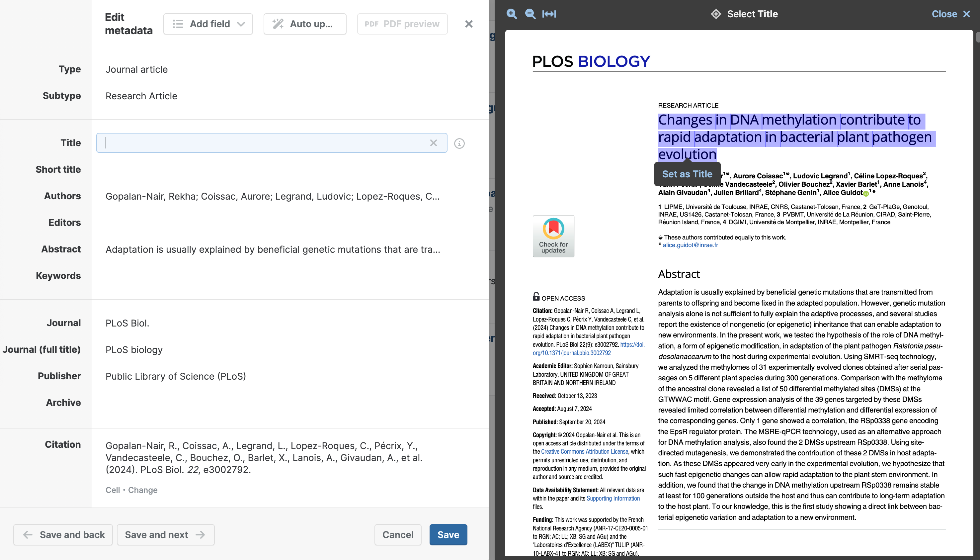
Task: Close the PDF title selection panel
Action: (950, 14)
